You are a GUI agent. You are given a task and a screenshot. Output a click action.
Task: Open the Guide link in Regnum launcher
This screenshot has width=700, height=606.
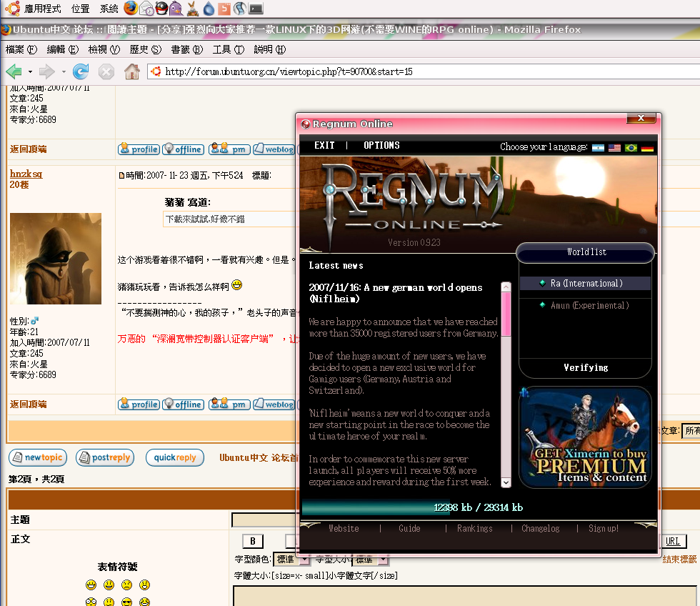pos(409,528)
